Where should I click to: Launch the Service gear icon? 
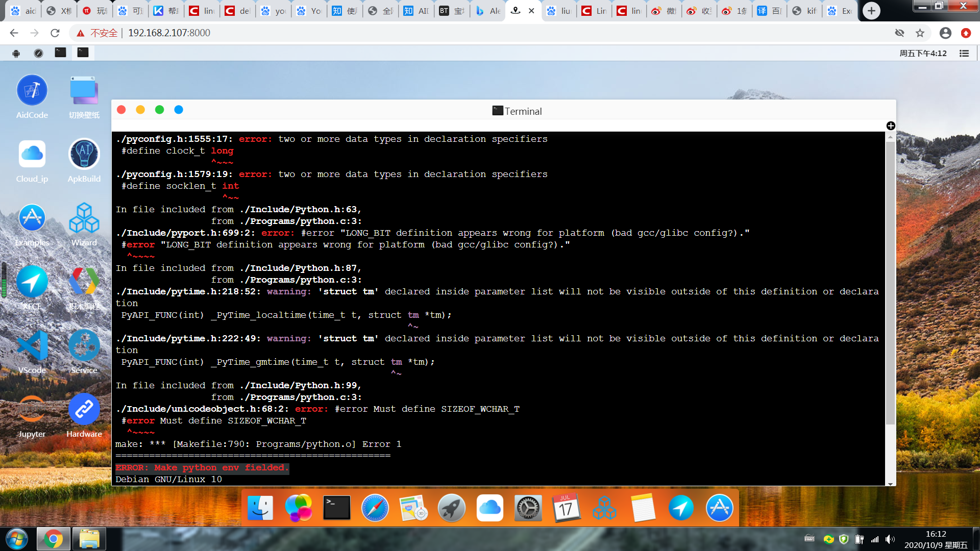click(84, 346)
